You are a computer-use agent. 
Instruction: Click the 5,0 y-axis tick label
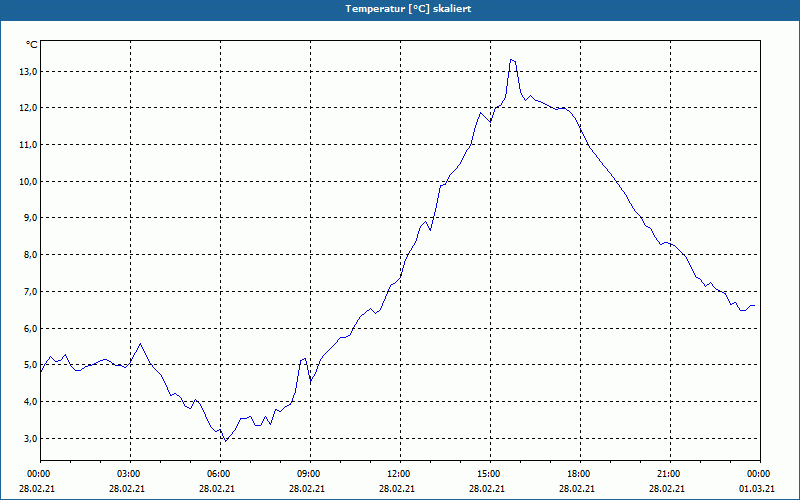(x=31, y=365)
